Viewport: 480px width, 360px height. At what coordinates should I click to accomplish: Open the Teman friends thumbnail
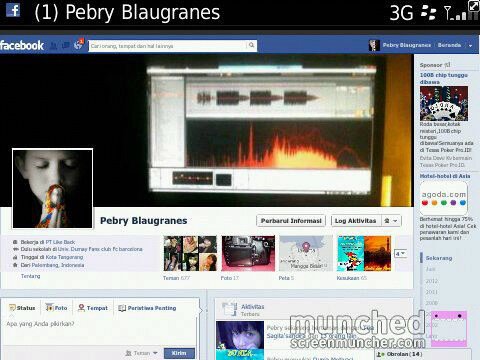[190, 253]
